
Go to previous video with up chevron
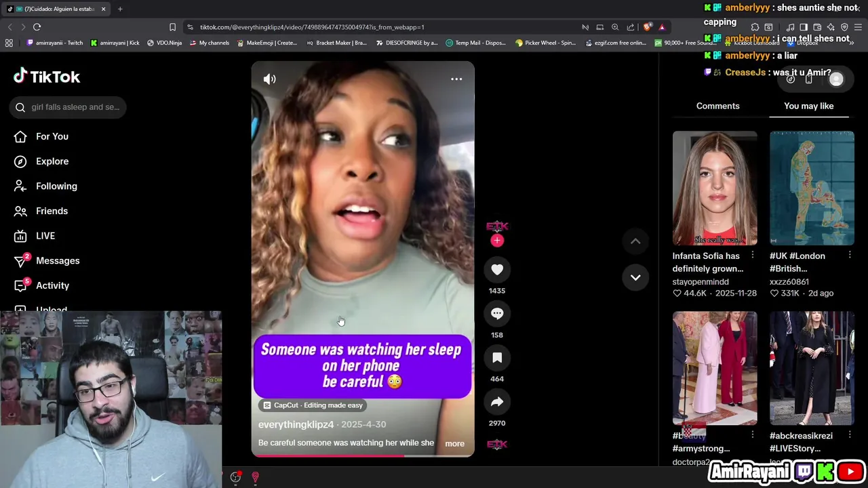click(x=635, y=241)
